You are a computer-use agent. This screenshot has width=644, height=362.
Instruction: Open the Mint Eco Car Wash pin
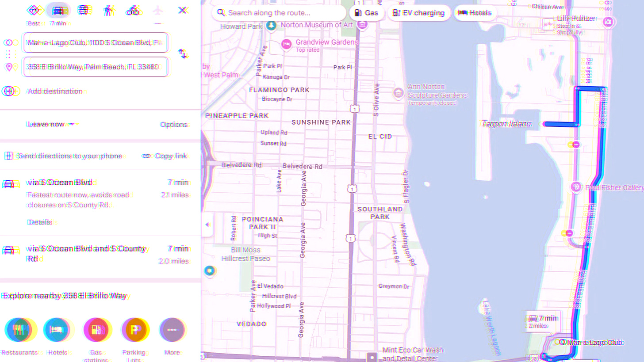(373, 356)
